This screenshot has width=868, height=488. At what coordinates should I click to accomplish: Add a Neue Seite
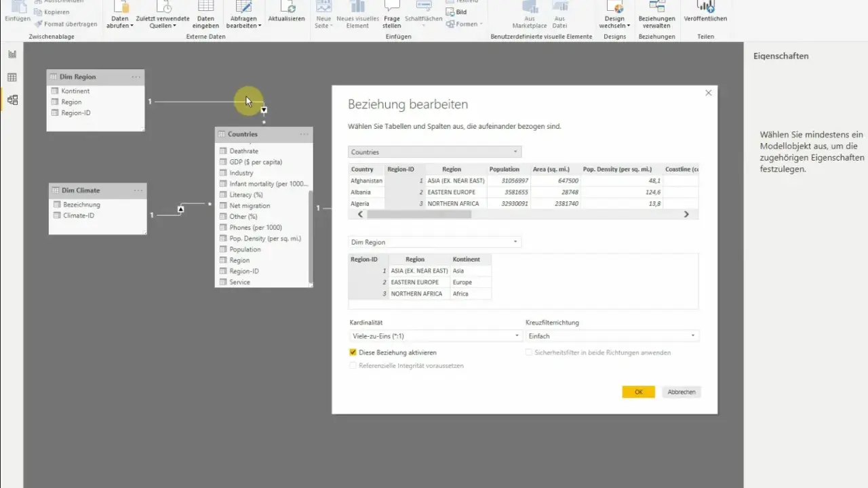pos(323,15)
